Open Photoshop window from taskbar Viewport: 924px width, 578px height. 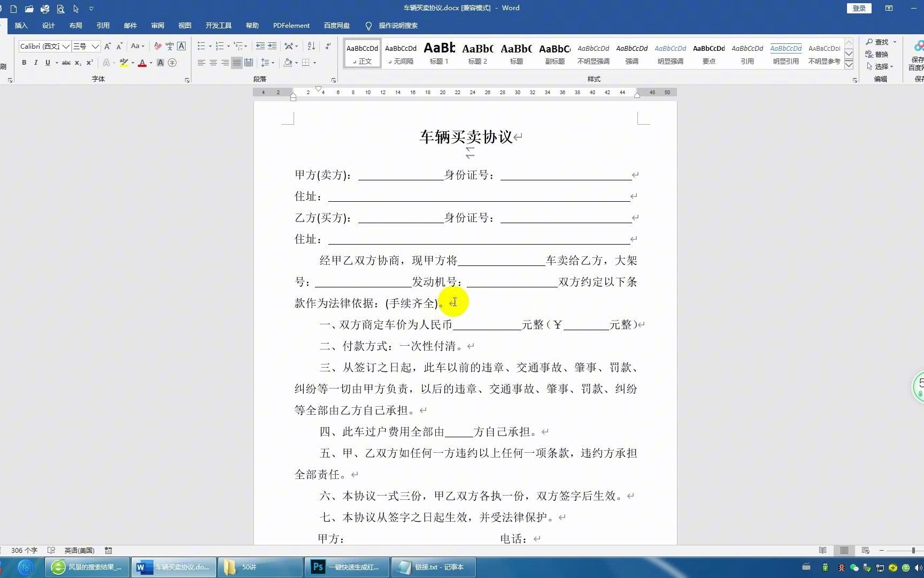[x=347, y=567]
